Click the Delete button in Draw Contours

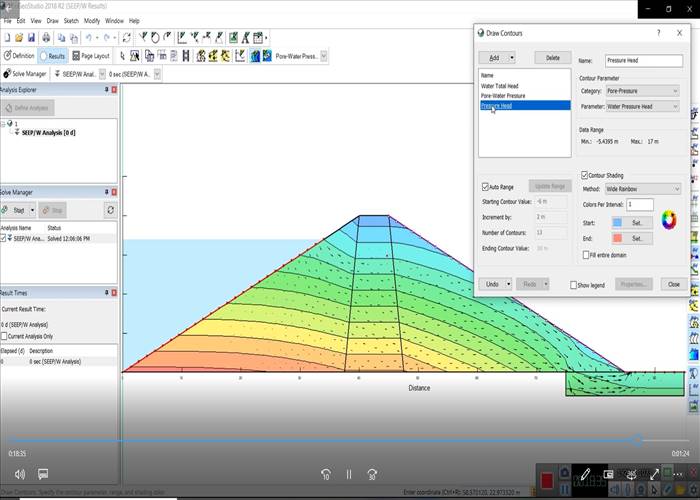[552, 58]
